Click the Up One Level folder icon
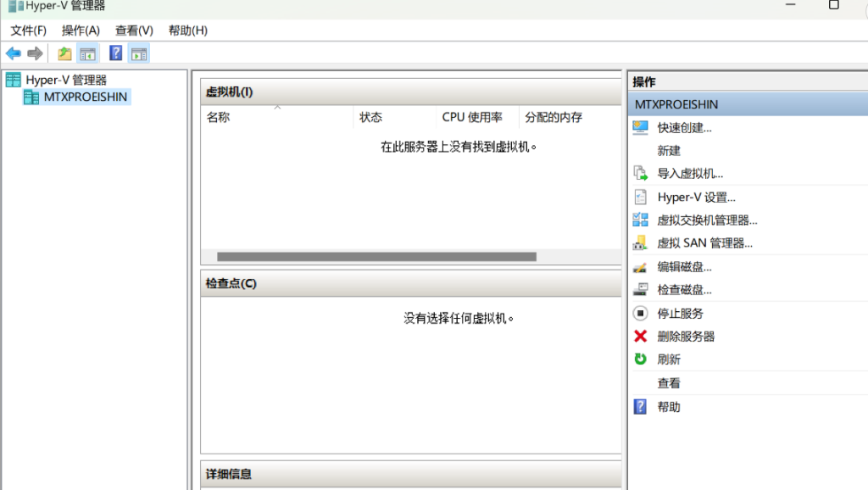The width and height of the screenshot is (868, 490). [x=64, y=53]
